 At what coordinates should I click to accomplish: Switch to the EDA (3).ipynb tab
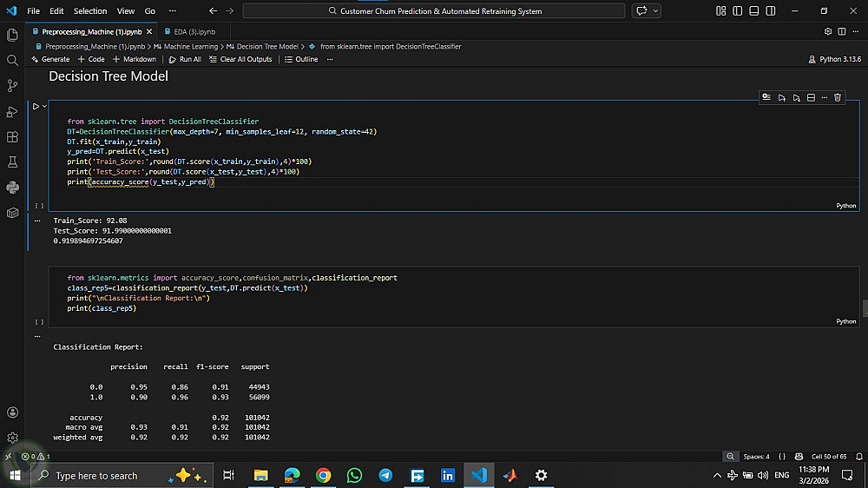tap(194, 31)
